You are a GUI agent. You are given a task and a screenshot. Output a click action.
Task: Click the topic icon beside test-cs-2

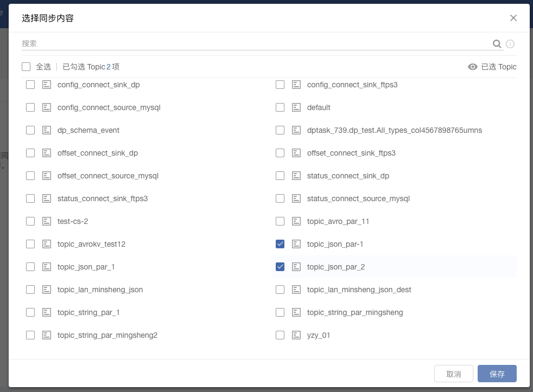pos(47,221)
